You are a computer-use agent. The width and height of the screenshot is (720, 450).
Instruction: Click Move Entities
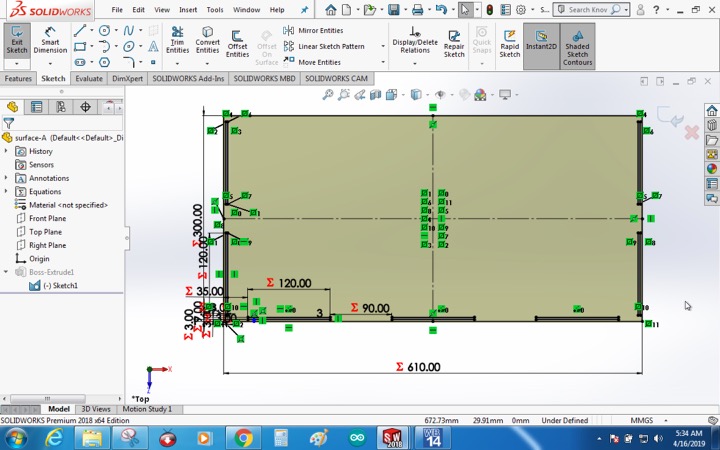pos(312,62)
